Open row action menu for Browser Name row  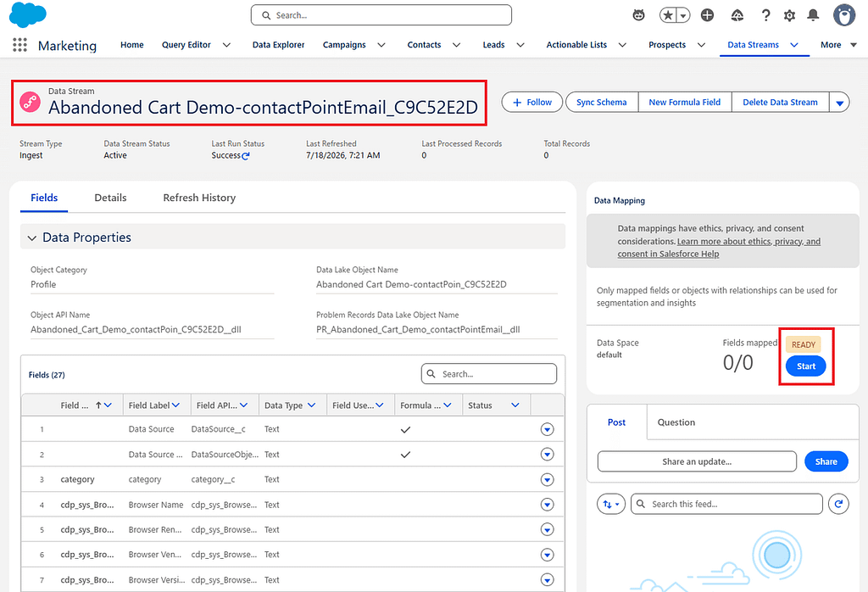pos(547,505)
